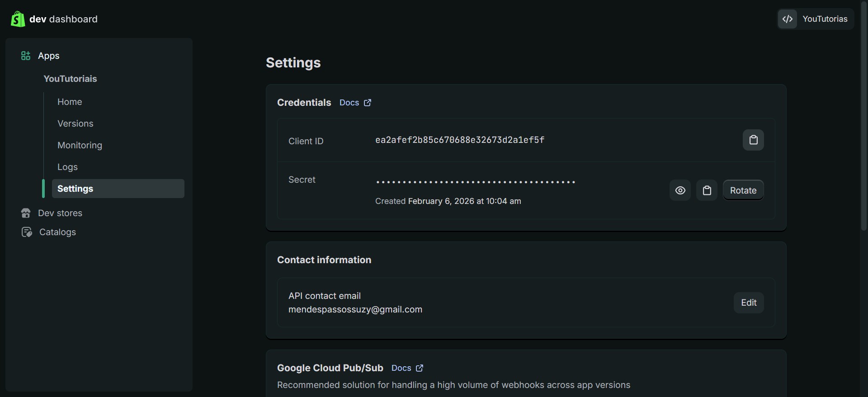Click the Shopify bag logo
The height and width of the screenshot is (397, 868).
(18, 19)
